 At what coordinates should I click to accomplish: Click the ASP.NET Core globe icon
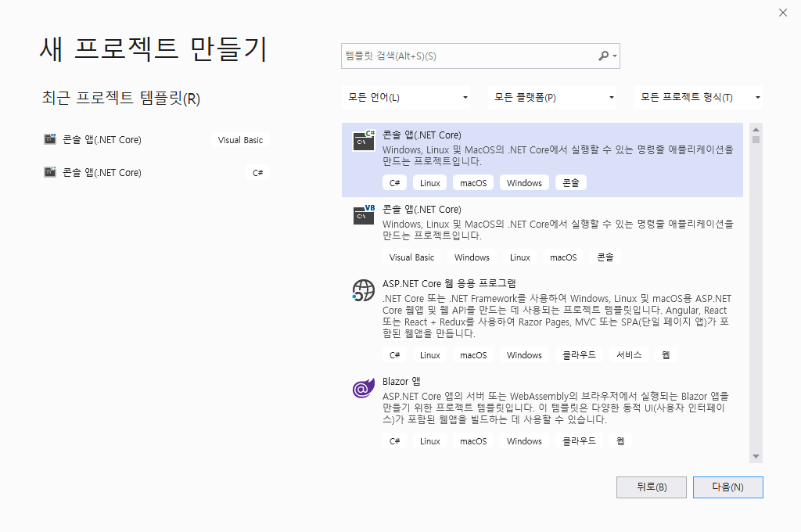click(x=363, y=290)
